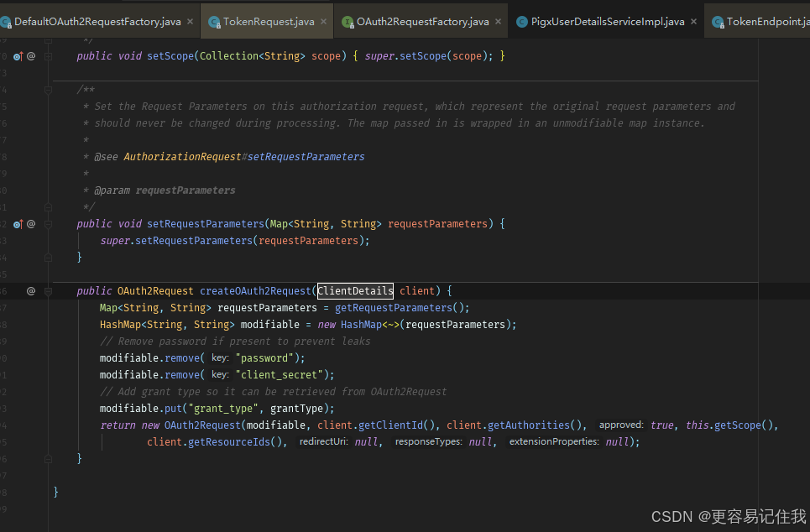Click the responseTypes: parameter hint

coord(428,442)
